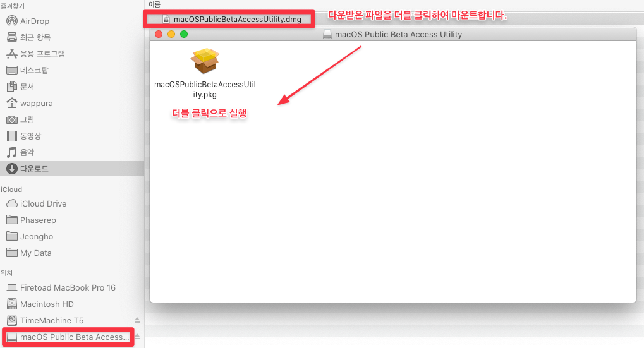Screen dimensions: 644x348
Task: Click the hard disk icon beside Macintosh HD
Action: click(x=12, y=304)
